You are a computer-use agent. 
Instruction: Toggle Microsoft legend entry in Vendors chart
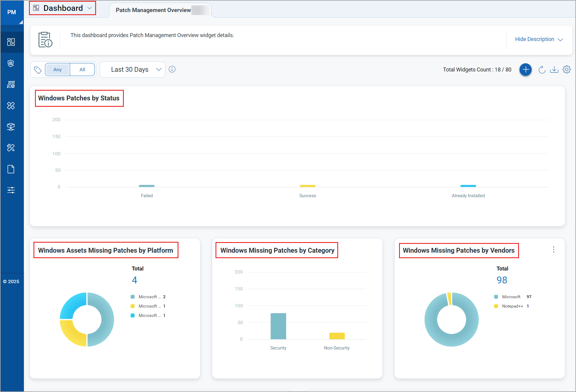click(x=511, y=297)
